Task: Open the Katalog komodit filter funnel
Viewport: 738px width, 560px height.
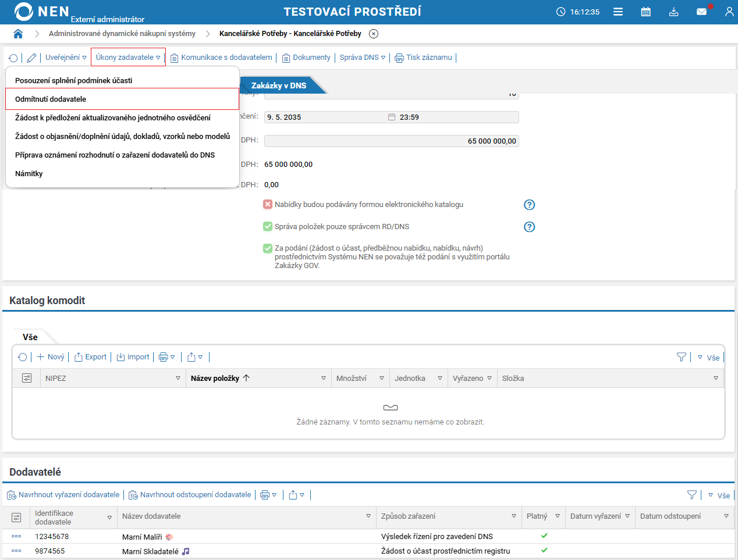Action: point(682,357)
